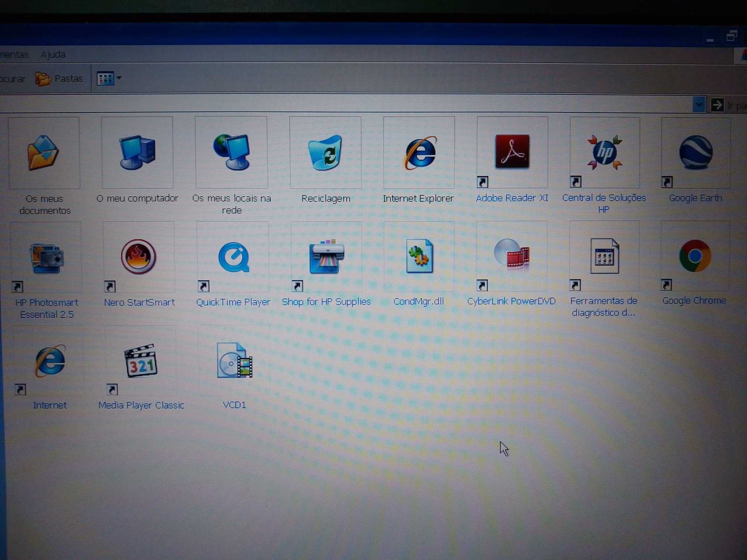Click the Google Earth label text
The height and width of the screenshot is (560, 747).
tap(695, 198)
